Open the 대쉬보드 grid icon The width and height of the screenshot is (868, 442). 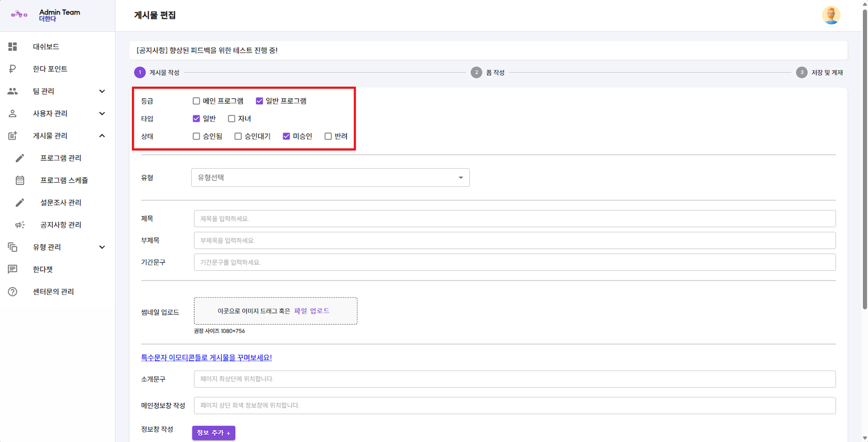(12, 47)
